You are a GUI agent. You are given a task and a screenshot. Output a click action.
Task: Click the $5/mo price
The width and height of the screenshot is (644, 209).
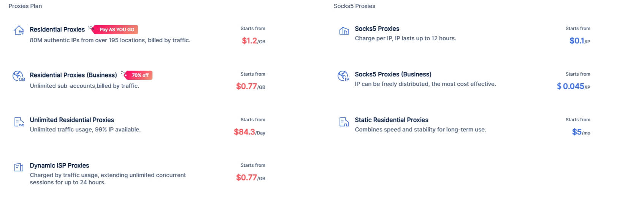tap(581, 132)
